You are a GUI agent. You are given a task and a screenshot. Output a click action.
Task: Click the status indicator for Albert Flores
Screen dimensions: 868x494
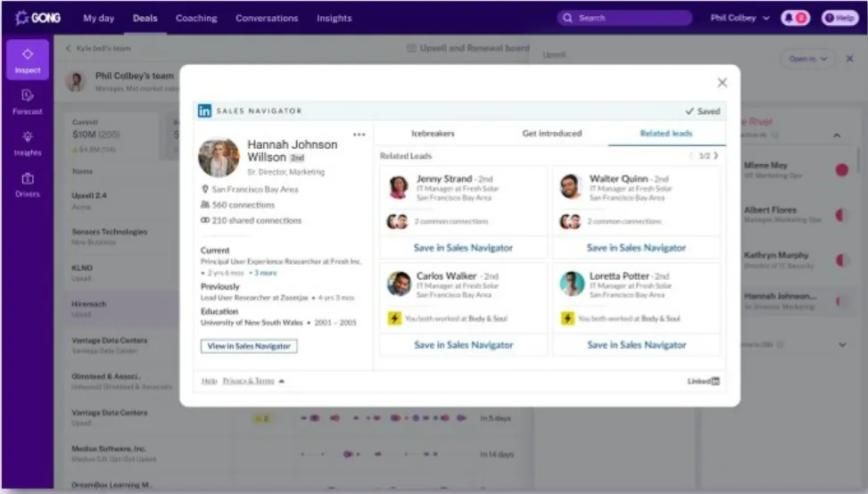pyautogui.click(x=842, y=215)
